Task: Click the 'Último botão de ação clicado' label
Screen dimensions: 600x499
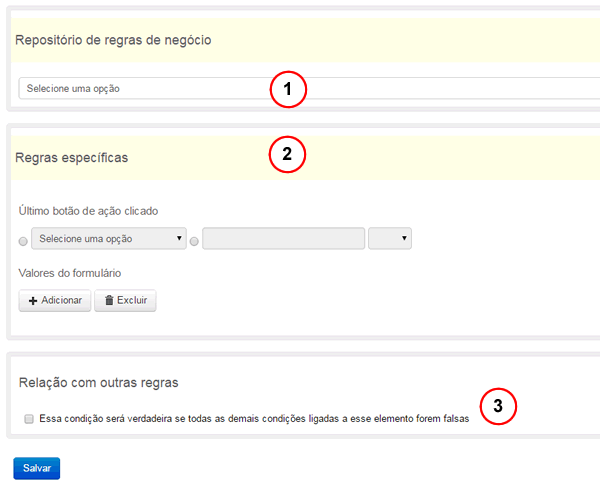Action: click(x=88, y=211)
